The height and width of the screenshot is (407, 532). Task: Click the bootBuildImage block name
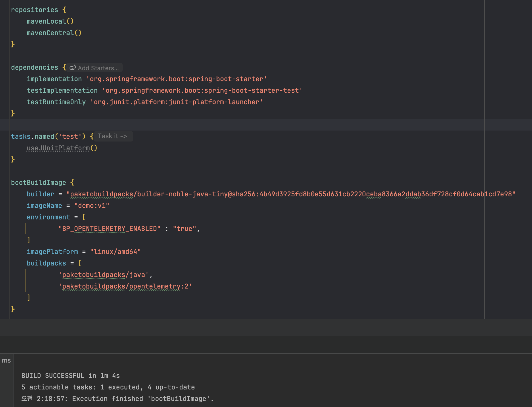[38, 183]
